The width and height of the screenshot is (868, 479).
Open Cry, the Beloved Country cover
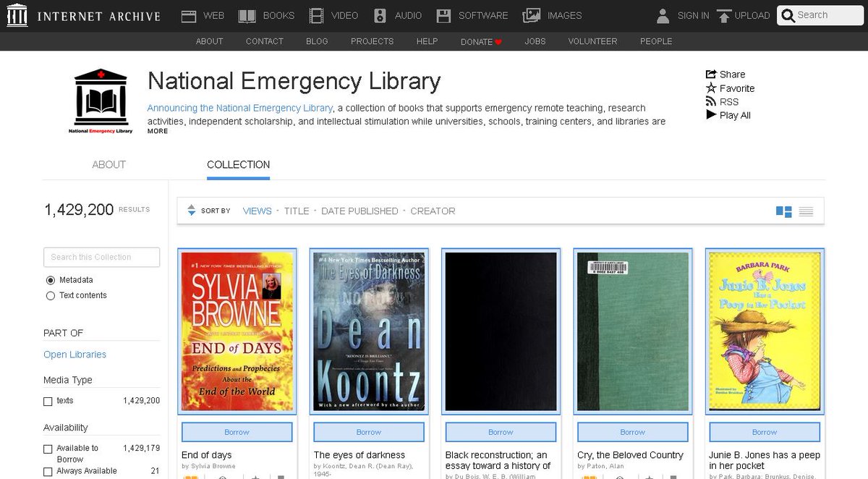click(x=633, y=331)
